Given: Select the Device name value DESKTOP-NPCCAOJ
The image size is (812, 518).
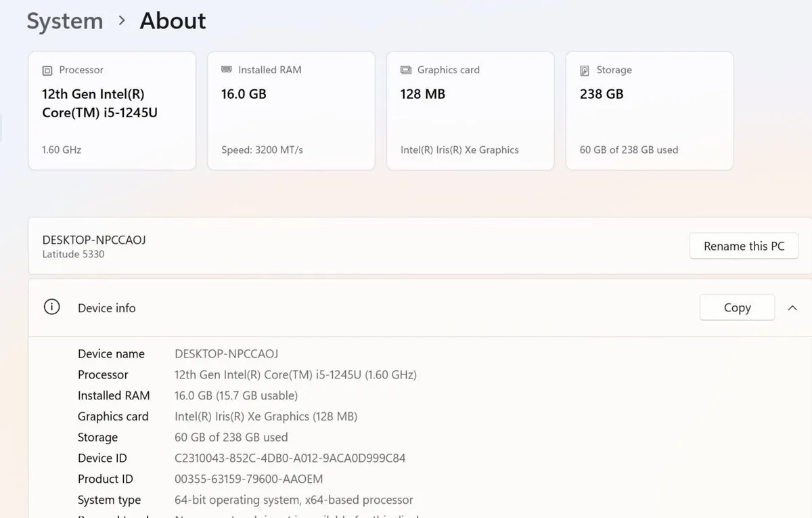Looking at the screenshot, I should 227,353.
